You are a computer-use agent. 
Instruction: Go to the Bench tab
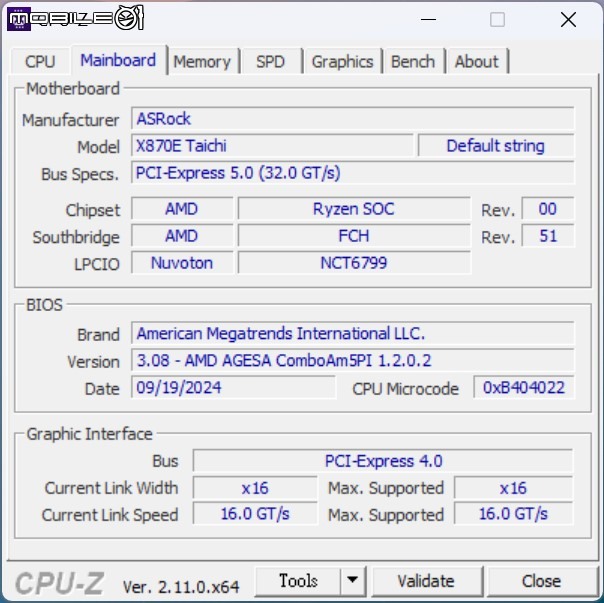pyautogui.click(x=413, y=61)
